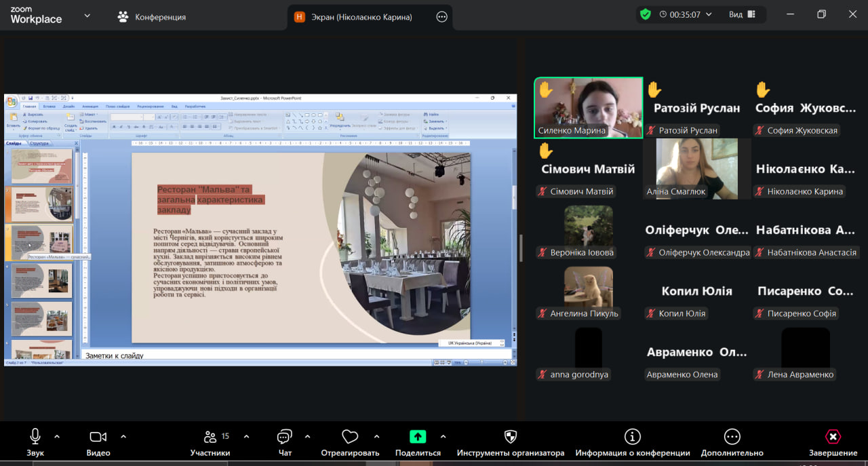
Task: Open the Chat panel icon
Action: (x=285, y=437)
